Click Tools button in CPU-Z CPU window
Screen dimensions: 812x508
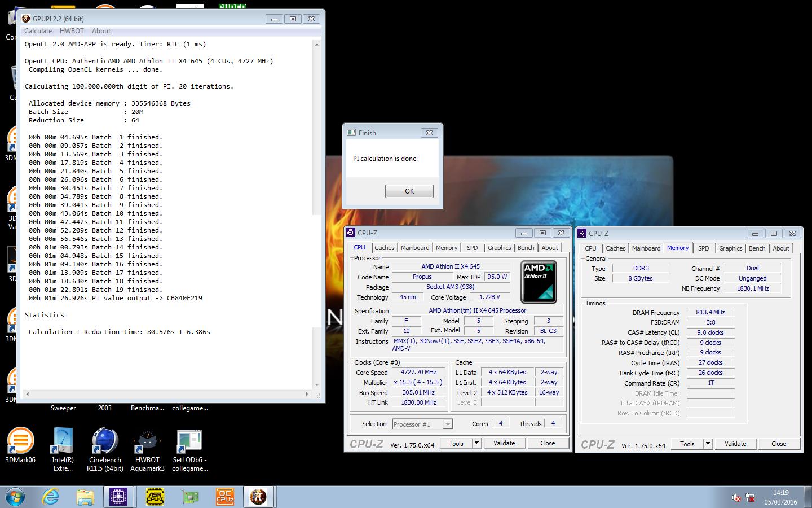pyautogui.click(x=456, y=443)
